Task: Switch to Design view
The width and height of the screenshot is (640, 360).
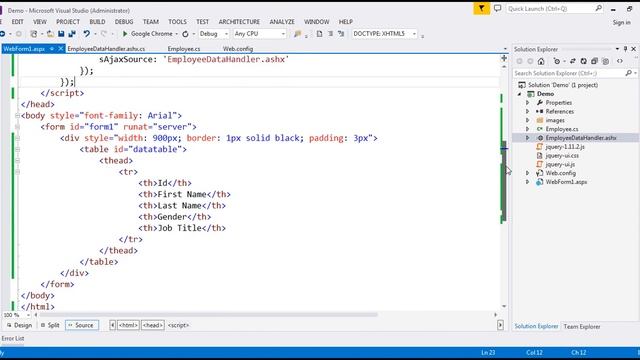Action: coord(19,325)
